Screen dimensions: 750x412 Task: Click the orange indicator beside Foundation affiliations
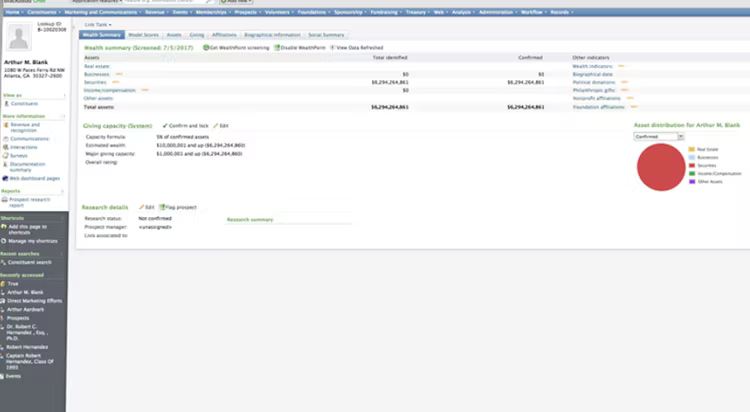pyautogui.click(x=634, y=107)
